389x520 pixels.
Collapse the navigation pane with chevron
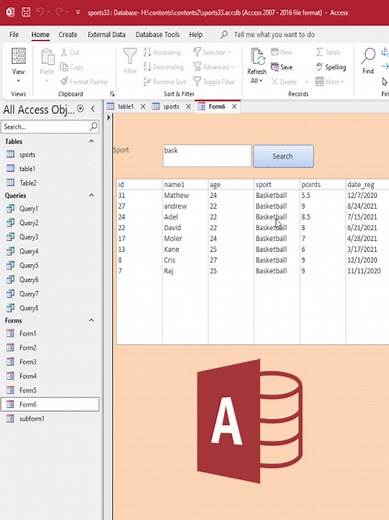tap(93, 109)
